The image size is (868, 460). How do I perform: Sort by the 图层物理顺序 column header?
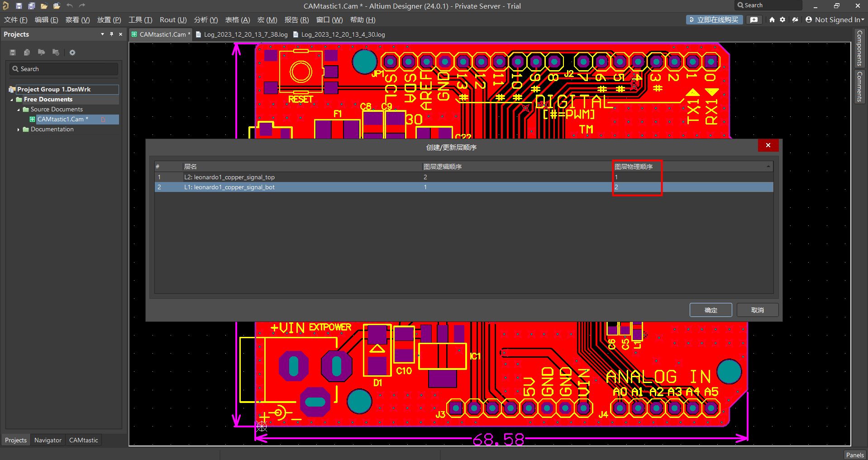click(x=634, y=167)
